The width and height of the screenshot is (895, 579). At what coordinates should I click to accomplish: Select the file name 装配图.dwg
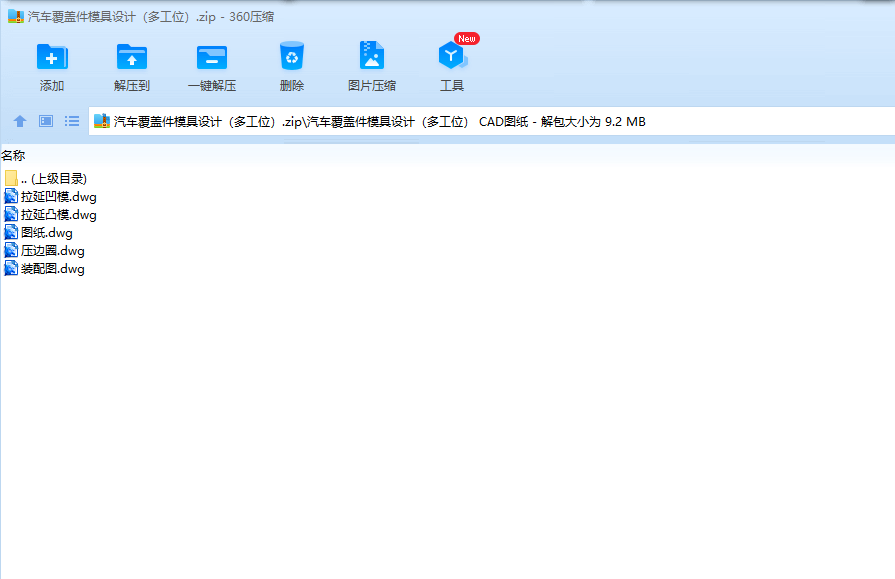tap(53, 269)
